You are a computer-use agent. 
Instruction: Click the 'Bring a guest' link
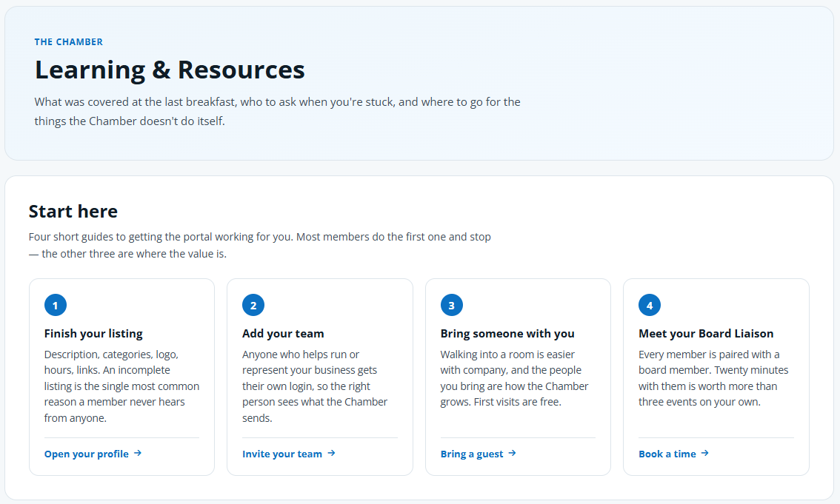(x=479, y=454)
